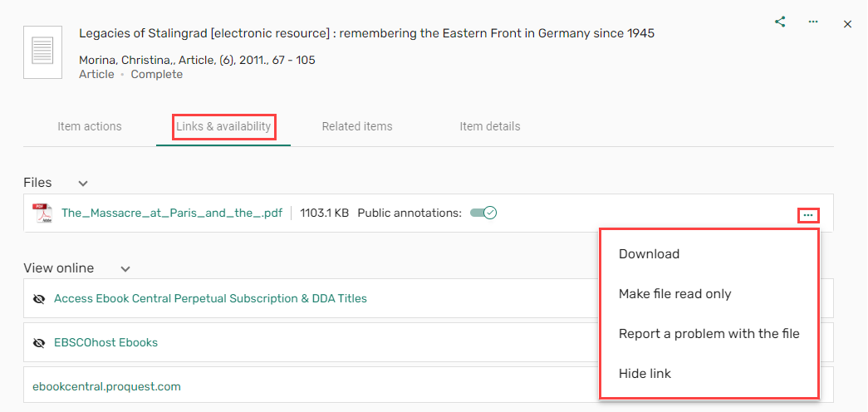Open the Related items tab
Screen dimensions: 868x412
(357, 126)
